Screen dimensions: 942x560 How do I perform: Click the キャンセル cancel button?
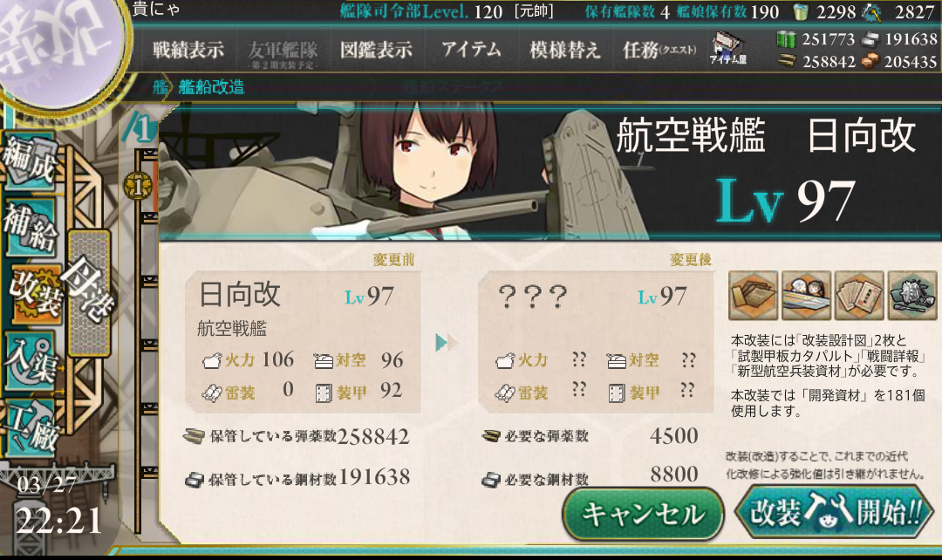click(644, 514)
